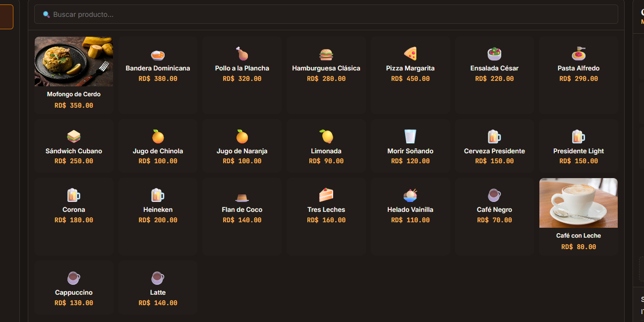Select the Flan de Coco name label
This screenshot has width=644, height=322.
[242, 209]
